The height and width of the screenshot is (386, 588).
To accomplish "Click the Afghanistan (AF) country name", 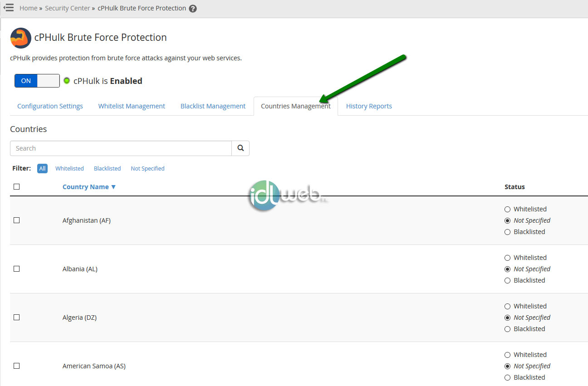I will click(x=87, y=220).
